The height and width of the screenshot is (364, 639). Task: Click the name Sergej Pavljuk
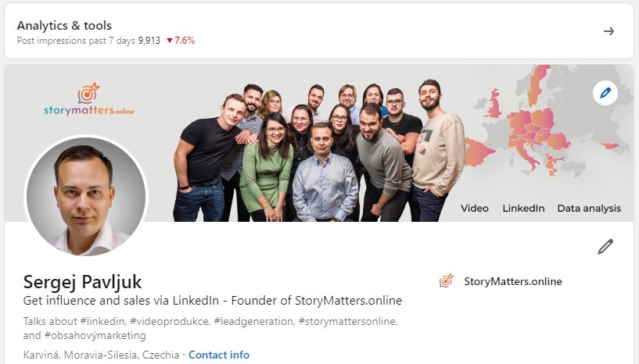[82, 282]
